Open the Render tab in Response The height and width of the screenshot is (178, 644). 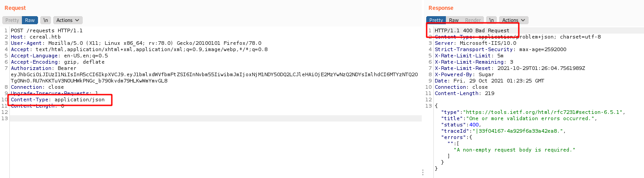(473, 20)
